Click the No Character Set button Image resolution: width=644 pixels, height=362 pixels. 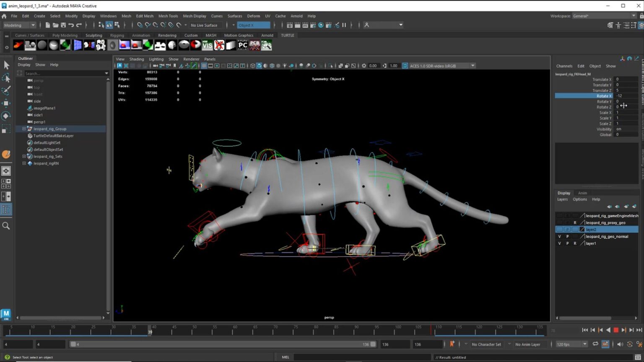click(x=486, y=344)
